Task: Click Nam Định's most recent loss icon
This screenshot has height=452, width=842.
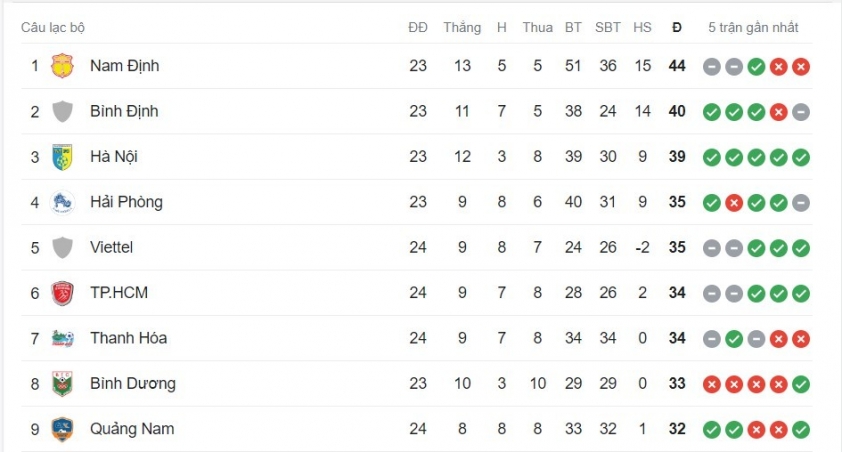Action: pyautogui.click(x=800, y=67)
